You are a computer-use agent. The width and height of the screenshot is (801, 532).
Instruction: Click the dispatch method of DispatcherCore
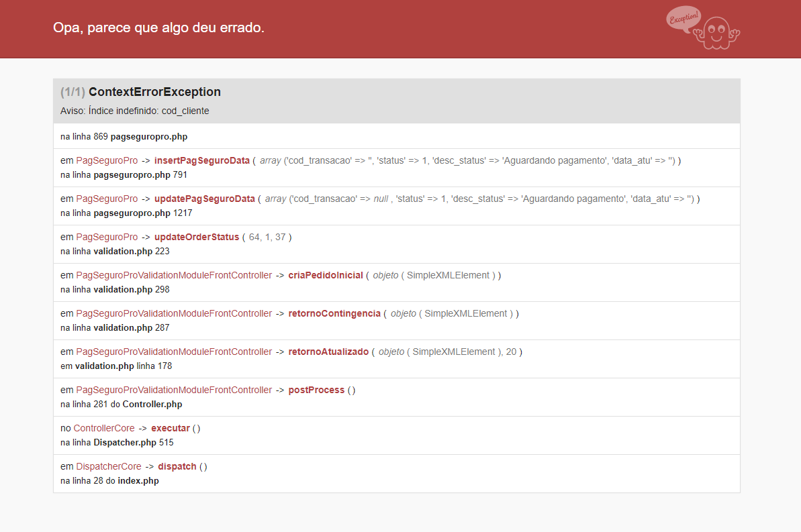pyautogui.click(x=177, y=467)
